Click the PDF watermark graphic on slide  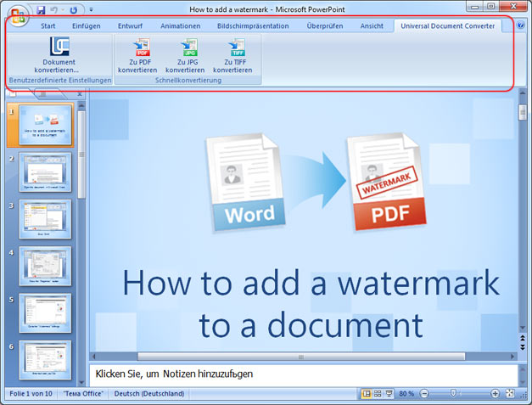tap(387, 182)
